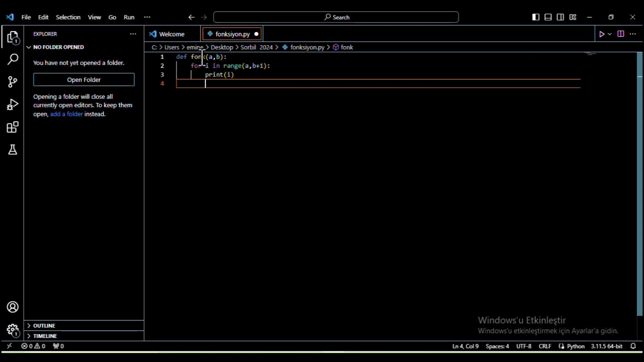Show errors and warnings count in status bar
The height and width of the screenshot is (362, 644).
point(33,346)
